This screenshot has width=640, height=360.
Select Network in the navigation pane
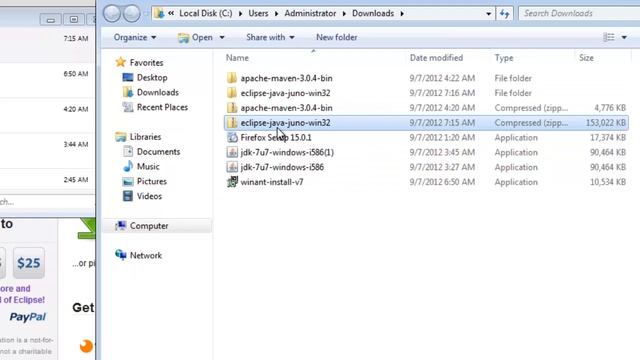146,255
